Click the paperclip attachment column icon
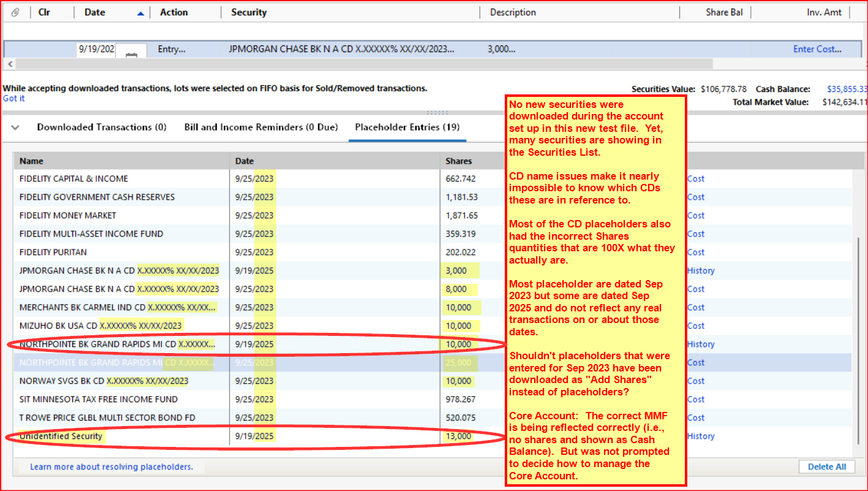868x491 pixels. click(x=15, y=12)
